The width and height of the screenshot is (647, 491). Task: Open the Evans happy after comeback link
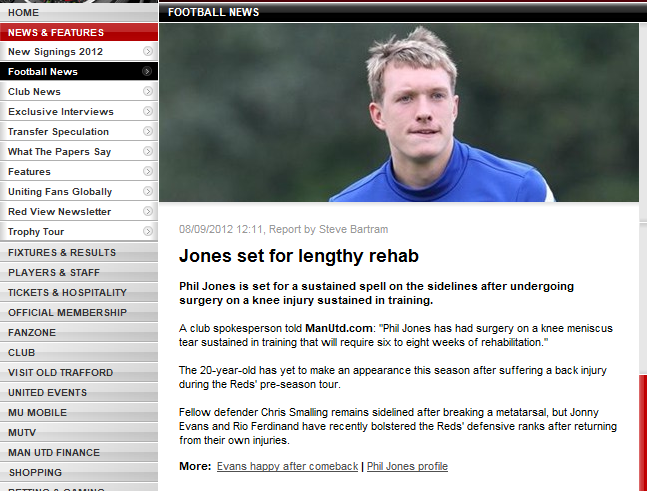coord(287,466)
